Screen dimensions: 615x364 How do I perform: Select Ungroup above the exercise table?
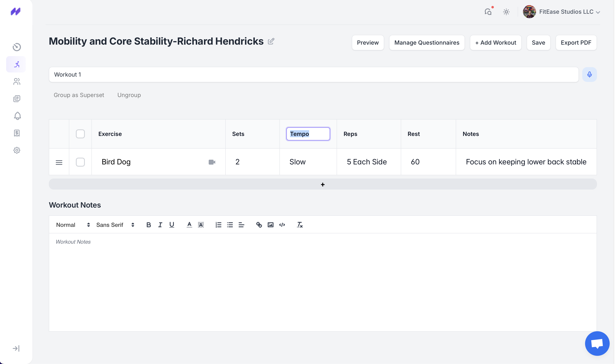click(129, 95)
